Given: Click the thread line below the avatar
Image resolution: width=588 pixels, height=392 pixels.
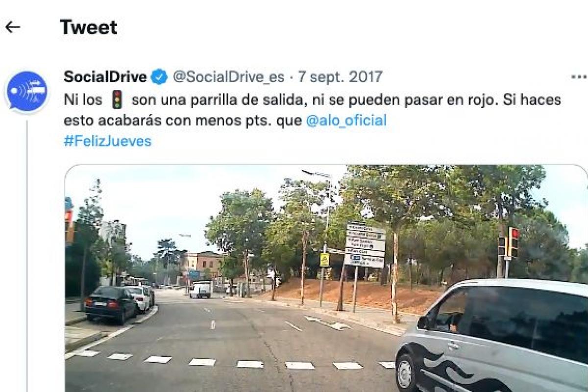Looking at the screenshot, I should 27,255.
